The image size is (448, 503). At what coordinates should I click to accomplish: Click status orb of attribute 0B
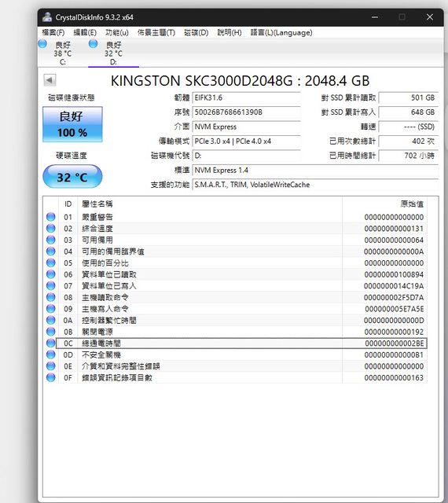click(x=51, y=332)
